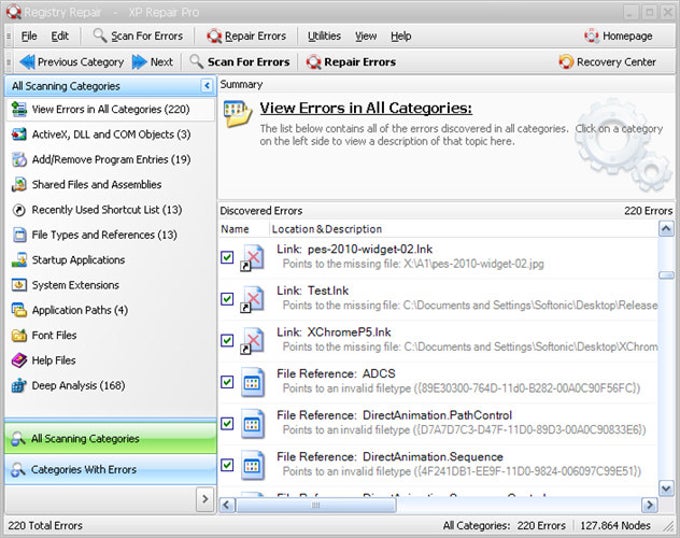Click the Shared Files and Assemblies icon
Screen dimensions: 680x538
pyautogui.click(x=19, y=185)
